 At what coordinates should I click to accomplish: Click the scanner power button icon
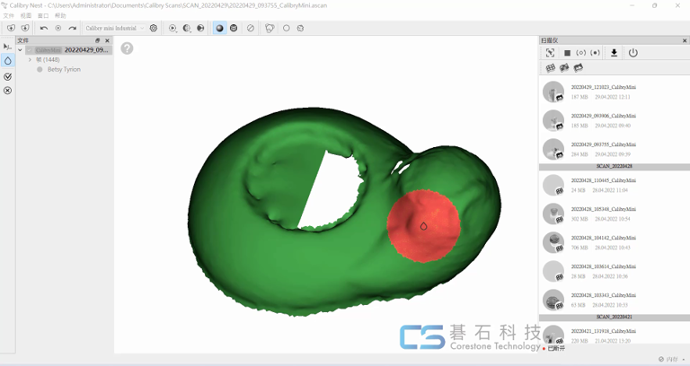633,53
